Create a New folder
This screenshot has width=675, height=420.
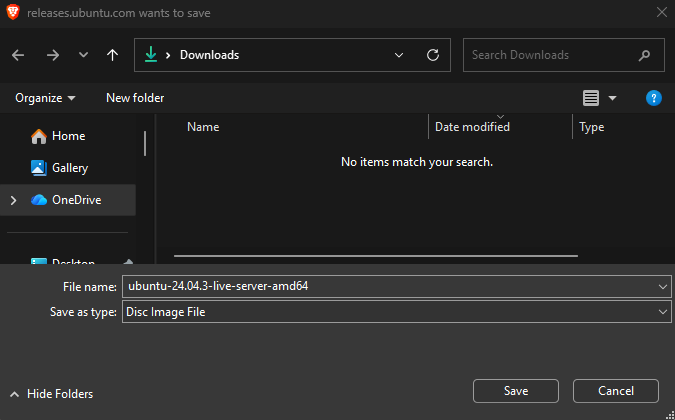tap(135, 98)
